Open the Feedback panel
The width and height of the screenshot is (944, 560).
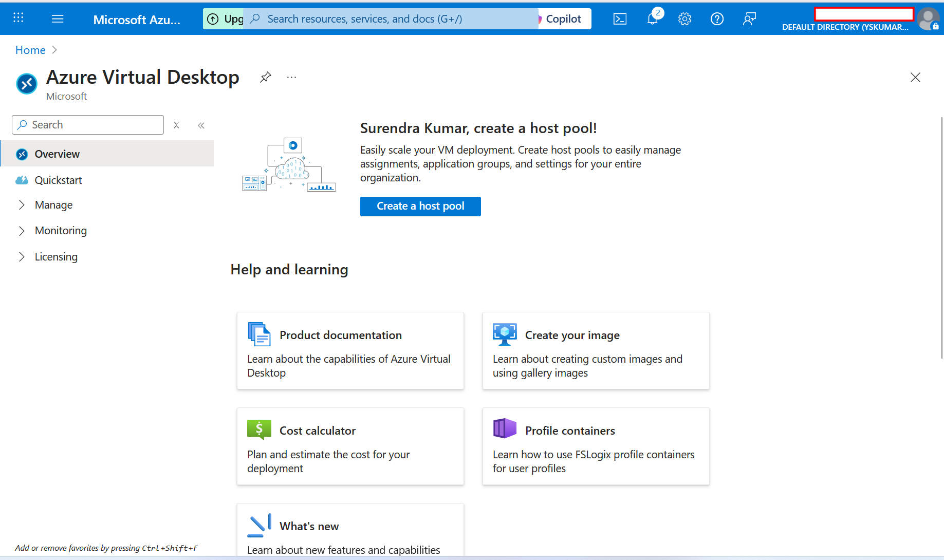click(x=749, y=18)
